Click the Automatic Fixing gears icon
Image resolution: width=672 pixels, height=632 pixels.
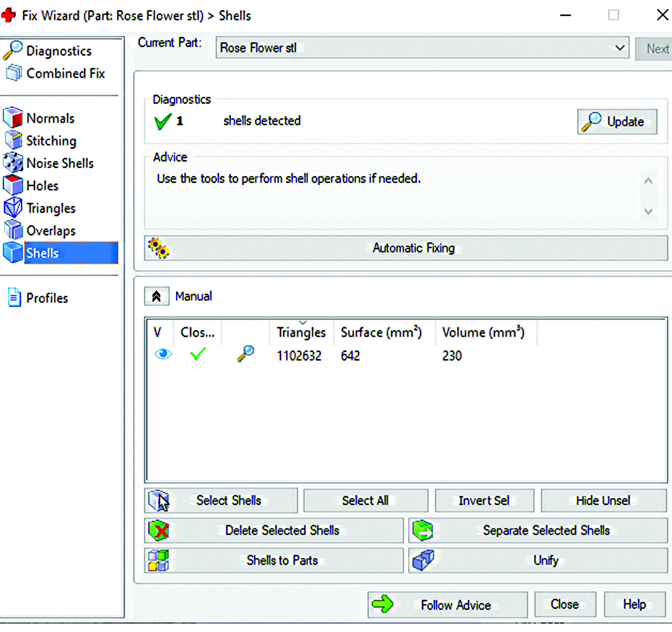coord(159,248)
